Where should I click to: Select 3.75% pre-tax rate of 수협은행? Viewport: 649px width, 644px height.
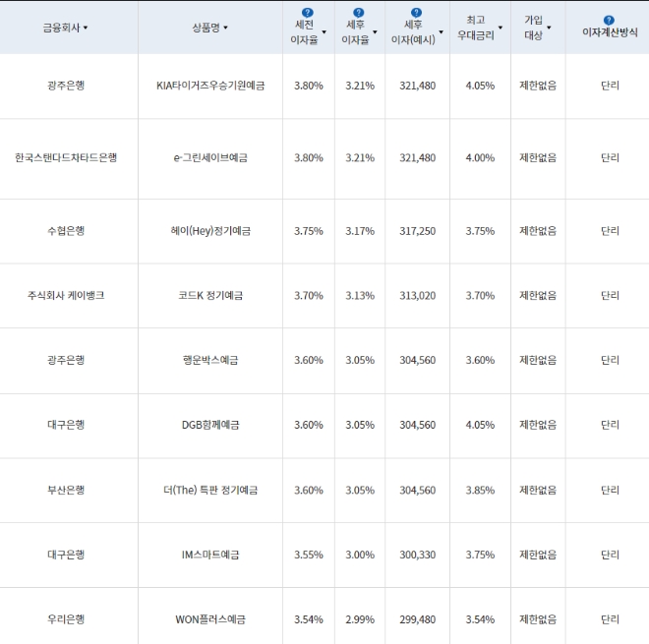309,231
